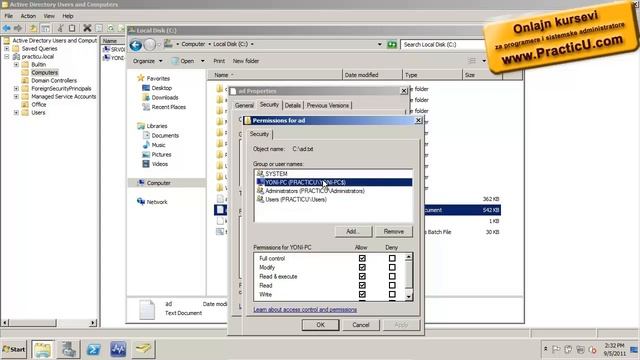Click the Cut scissors icon in ADUC toolbar
The image size is (640, 360).
pos(60,28)
